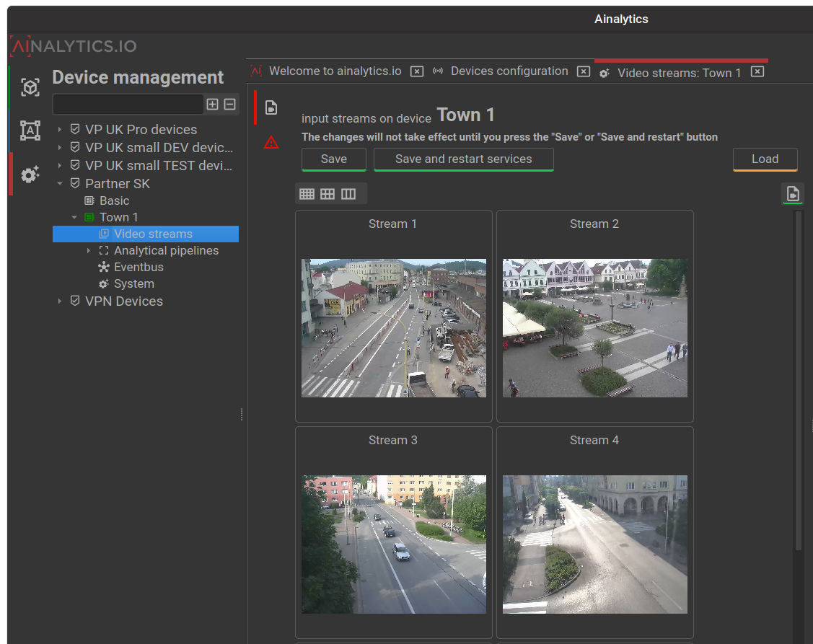Collapse the Partner SK group
813x644 pixels.
coord(60,184)
